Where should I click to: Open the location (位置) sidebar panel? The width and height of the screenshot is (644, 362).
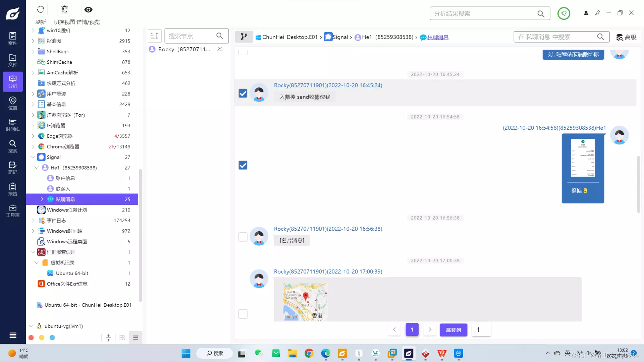13,103
